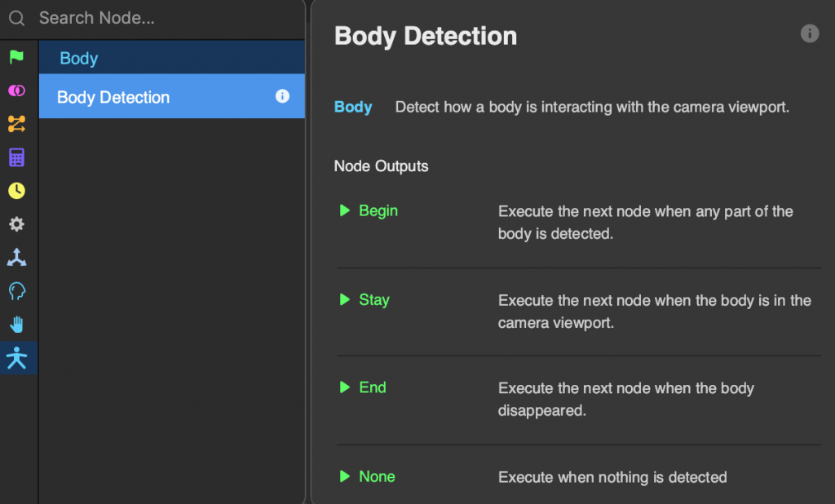Select the 3D axis transform category icon
The image size is (835, 504).
(x=16, y=258)
